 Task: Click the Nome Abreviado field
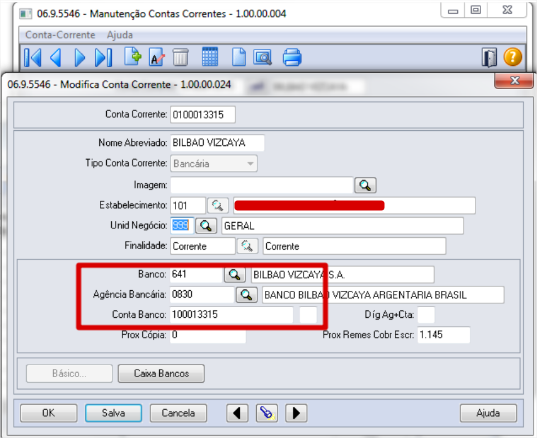coord(217,143)
